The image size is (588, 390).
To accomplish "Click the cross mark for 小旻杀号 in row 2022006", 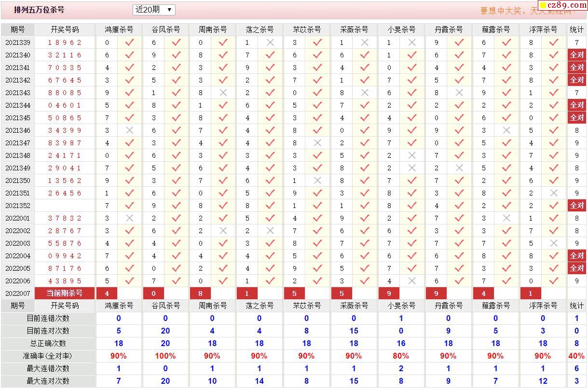I will point(412,281).
